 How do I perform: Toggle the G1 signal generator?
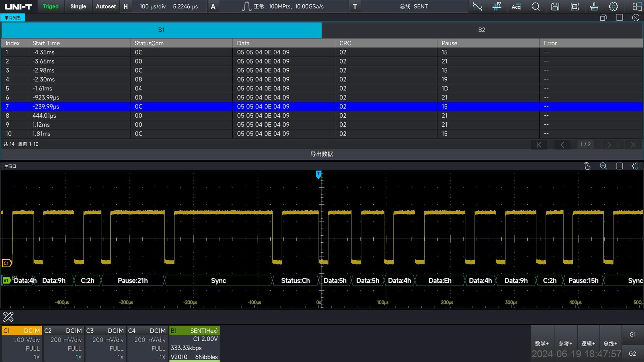point(633,334)
